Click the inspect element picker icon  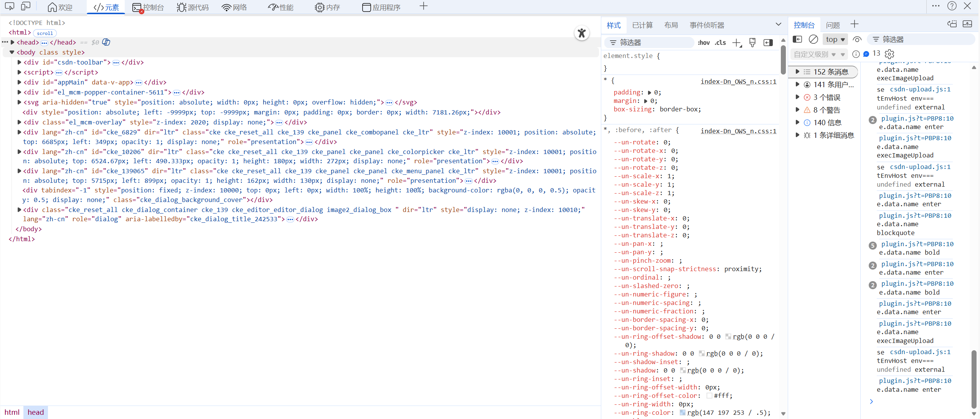point(10,7)
